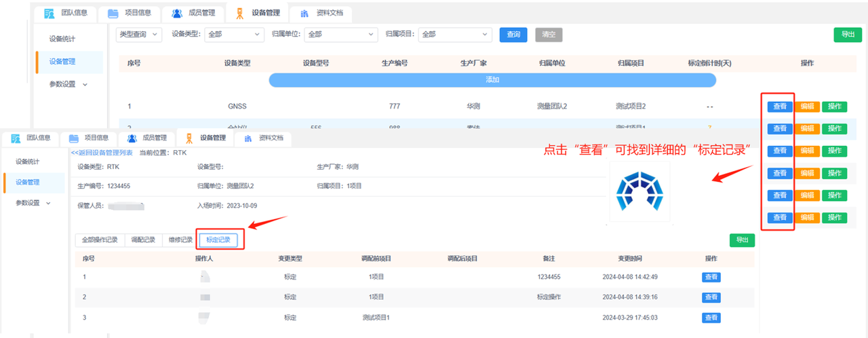
Task: Switch to the 调配记录 tab
Action: click(143, 240)
